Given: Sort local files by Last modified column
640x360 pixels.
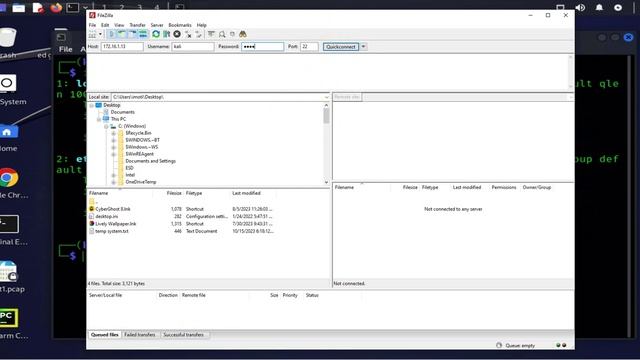Looking at the screenshot, I should point(246,193).
